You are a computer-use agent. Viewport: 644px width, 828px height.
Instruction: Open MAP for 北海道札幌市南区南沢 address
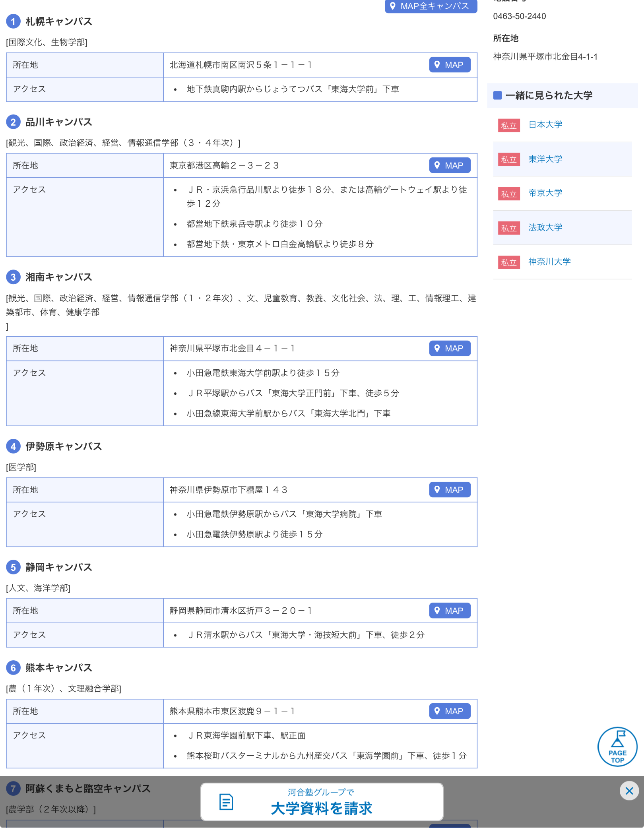pyautogui.click(x=450, y=65)
